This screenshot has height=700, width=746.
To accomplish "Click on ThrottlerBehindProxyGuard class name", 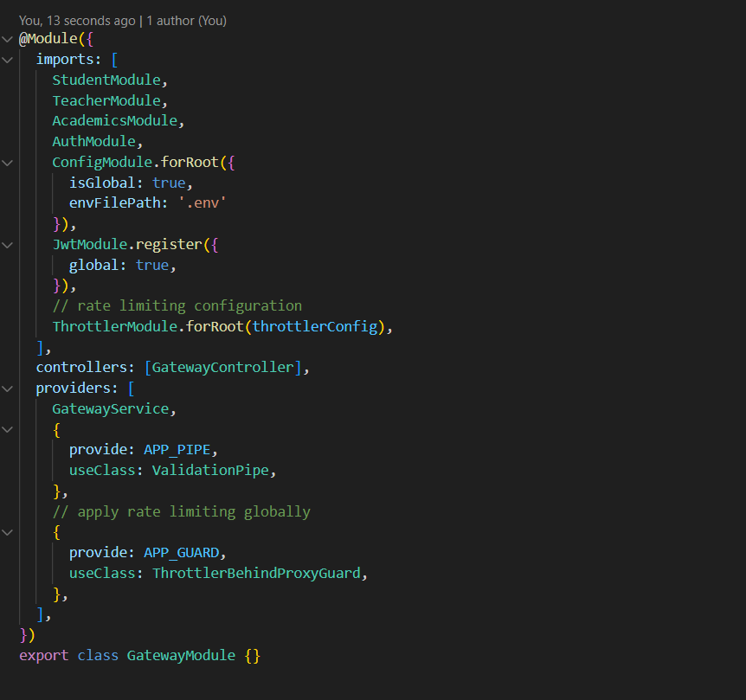I will [256, 574].
